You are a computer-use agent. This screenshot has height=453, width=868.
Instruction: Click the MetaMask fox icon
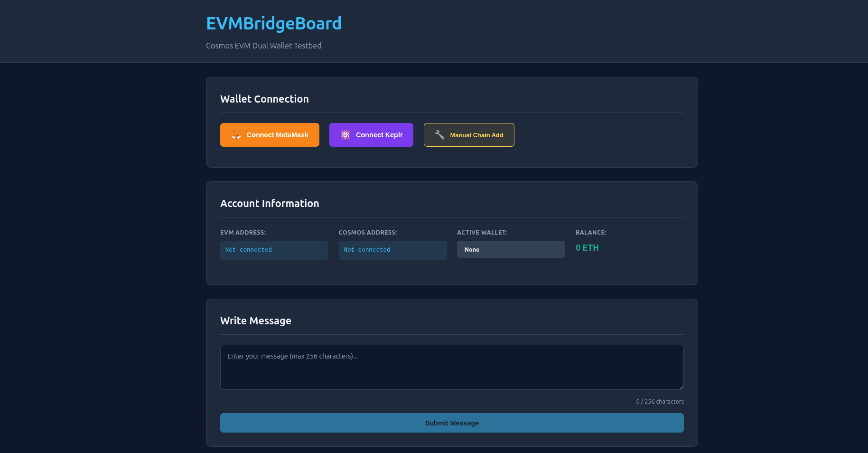(x=236, y=135)
